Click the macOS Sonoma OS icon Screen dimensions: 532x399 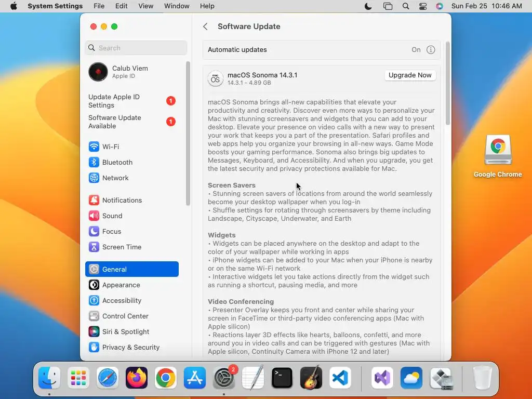coord(215,79)
